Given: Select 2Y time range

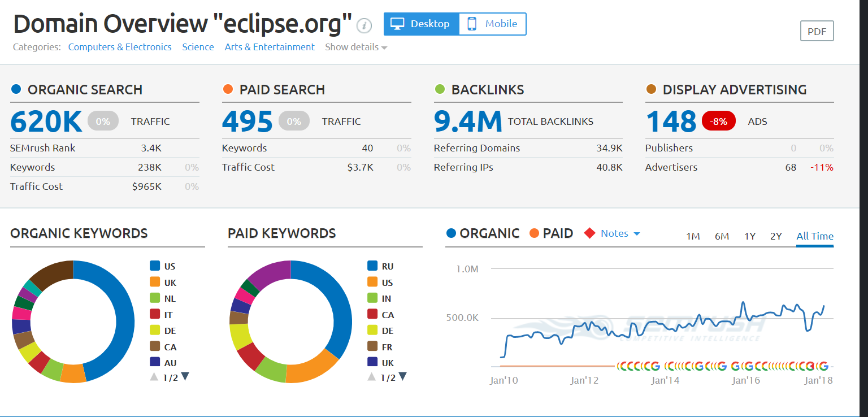Looking at the screenshot, I should tap(776, 236).
